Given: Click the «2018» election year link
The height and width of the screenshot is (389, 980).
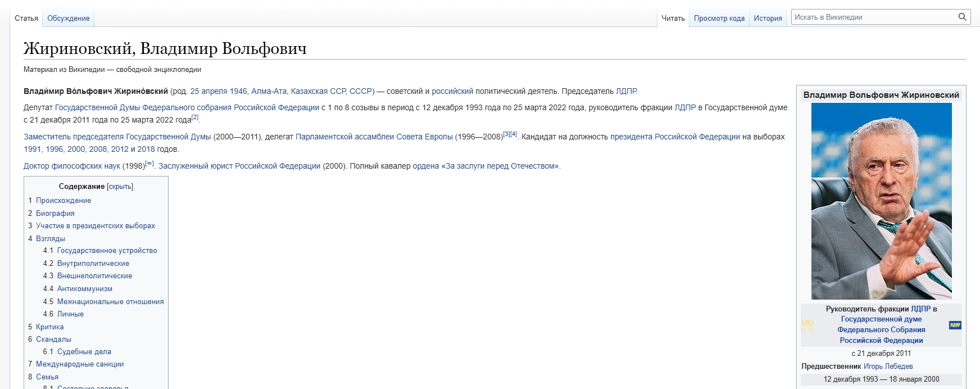Looking at the screenshot, I should [146, 150].
